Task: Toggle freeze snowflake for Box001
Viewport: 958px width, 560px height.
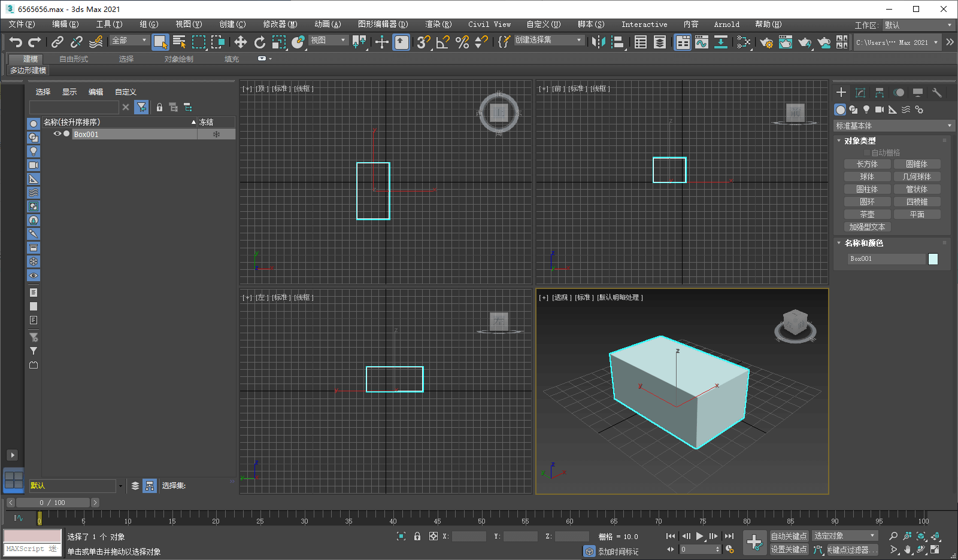Action: coord(216,135)
